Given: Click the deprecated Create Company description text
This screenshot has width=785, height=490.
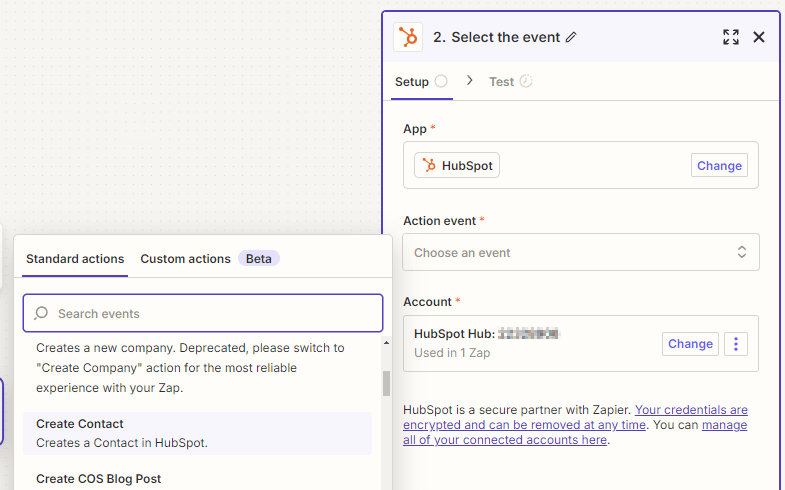Looking at the screenshot, I should tap(190, 368).
